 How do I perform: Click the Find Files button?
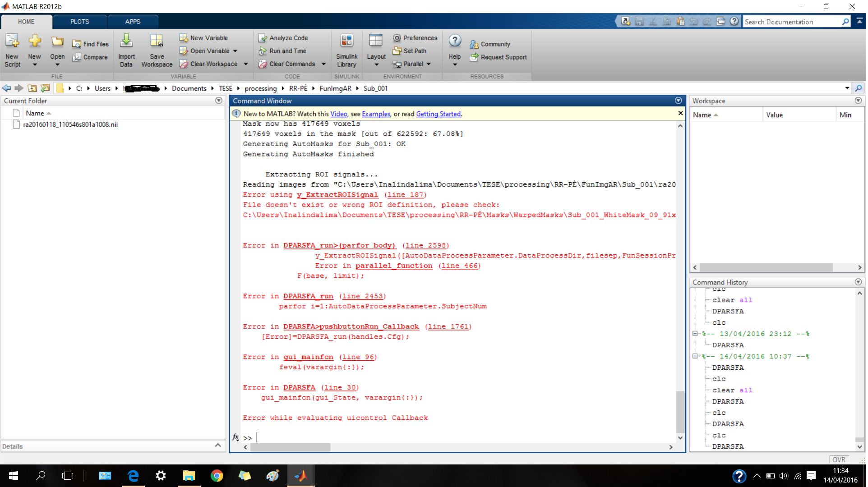[x=91, y=44]
